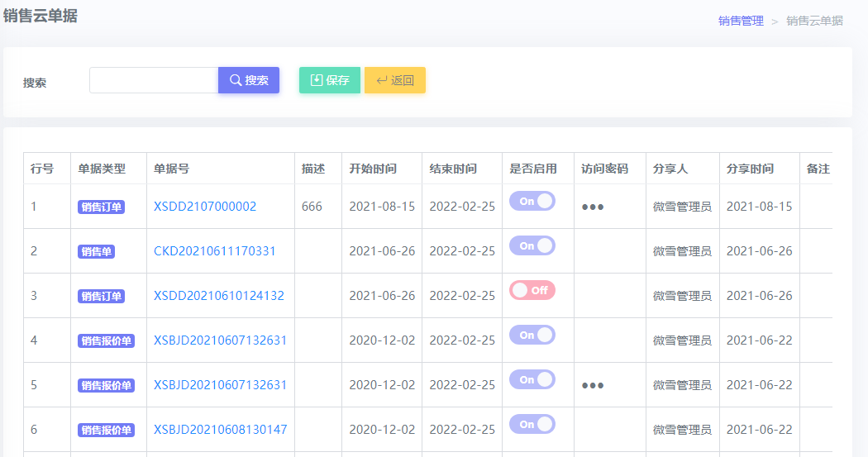The width and height of the screenshot is (868, 457).
Task: Switch the 是否启用 toggle in row 4
Action: coord(532,335)
